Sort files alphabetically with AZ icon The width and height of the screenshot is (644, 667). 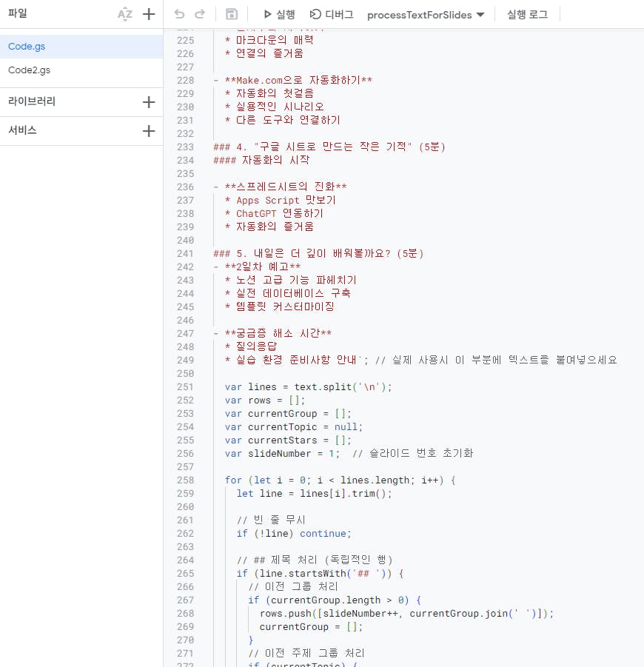click(125, 15)
